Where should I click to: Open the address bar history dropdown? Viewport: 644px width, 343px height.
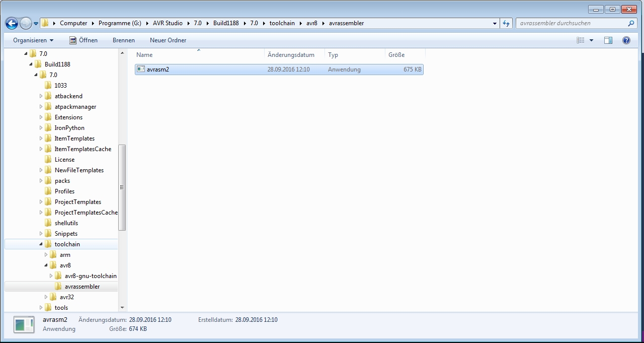coord(495,23)
